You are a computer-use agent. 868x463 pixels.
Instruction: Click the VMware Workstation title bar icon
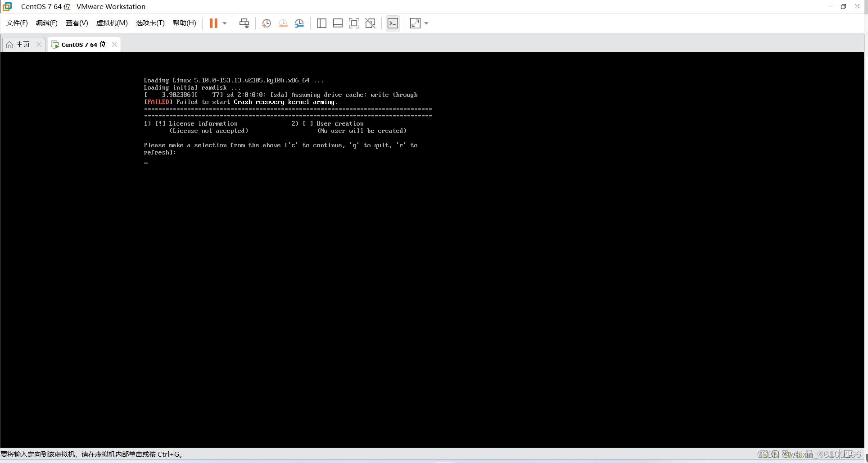[7, 6]
